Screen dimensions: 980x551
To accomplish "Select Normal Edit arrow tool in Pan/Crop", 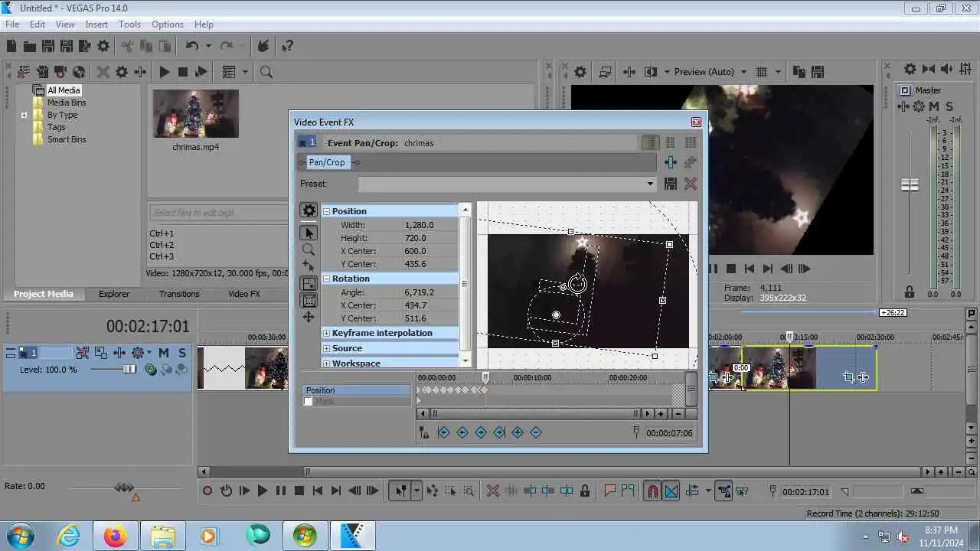I will pos(309,233).
